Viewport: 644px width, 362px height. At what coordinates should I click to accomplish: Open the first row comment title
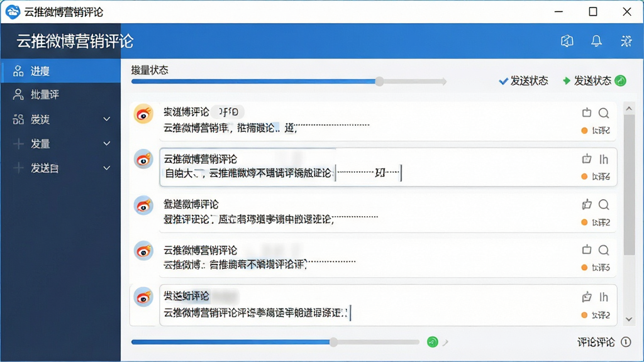(x=186, y=112)
